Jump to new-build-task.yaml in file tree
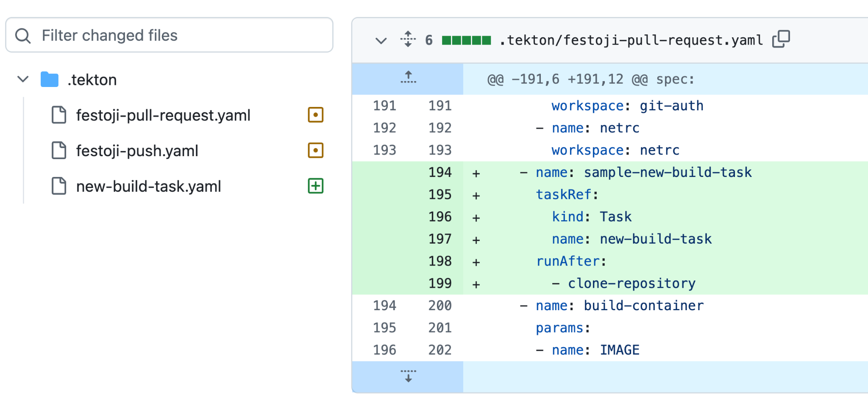This screenshot has width=868, height=401. [148, 187]
